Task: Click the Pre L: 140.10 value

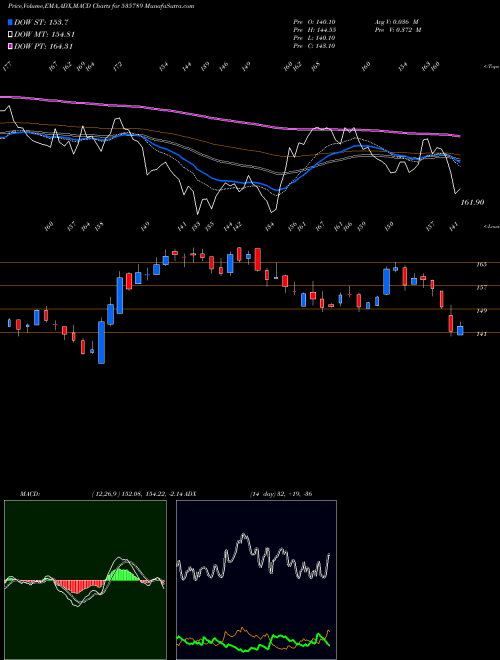Action: [x=314, y=38]
